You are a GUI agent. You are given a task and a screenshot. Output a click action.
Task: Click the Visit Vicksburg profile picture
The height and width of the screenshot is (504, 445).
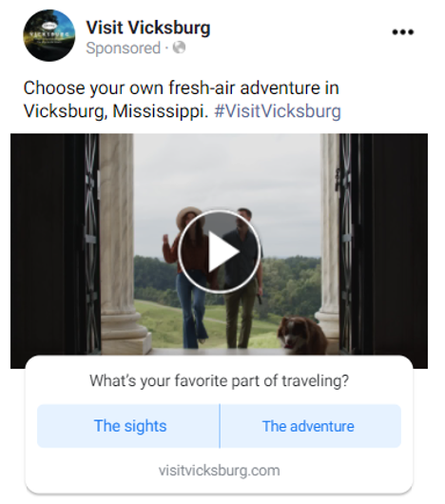click(49, 35)
